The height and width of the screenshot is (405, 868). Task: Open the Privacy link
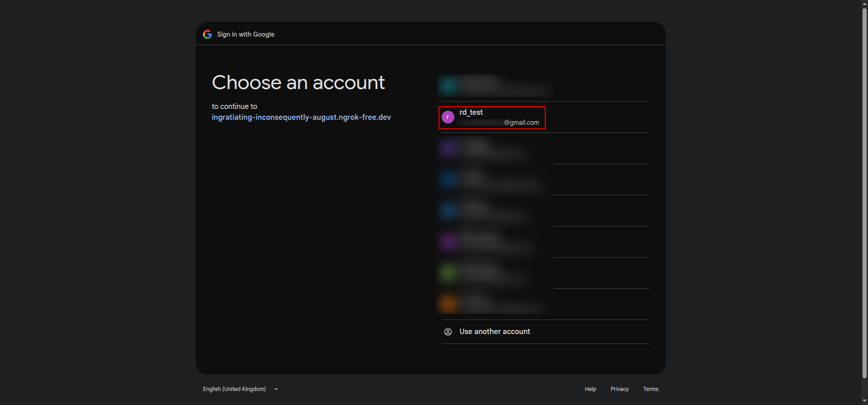(x=620, y=389)
